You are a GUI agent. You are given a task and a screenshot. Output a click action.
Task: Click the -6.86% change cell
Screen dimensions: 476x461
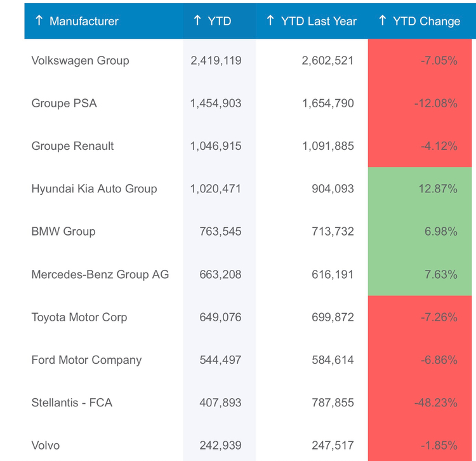point(420,360)
